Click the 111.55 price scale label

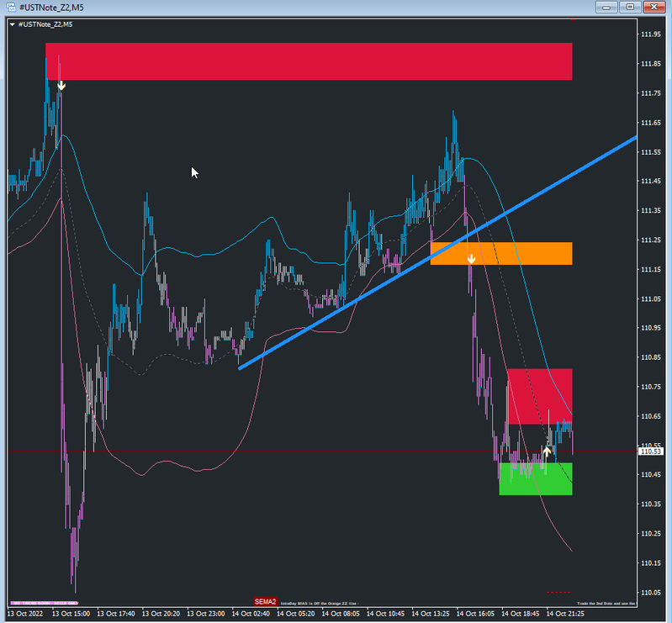point(651,152)
